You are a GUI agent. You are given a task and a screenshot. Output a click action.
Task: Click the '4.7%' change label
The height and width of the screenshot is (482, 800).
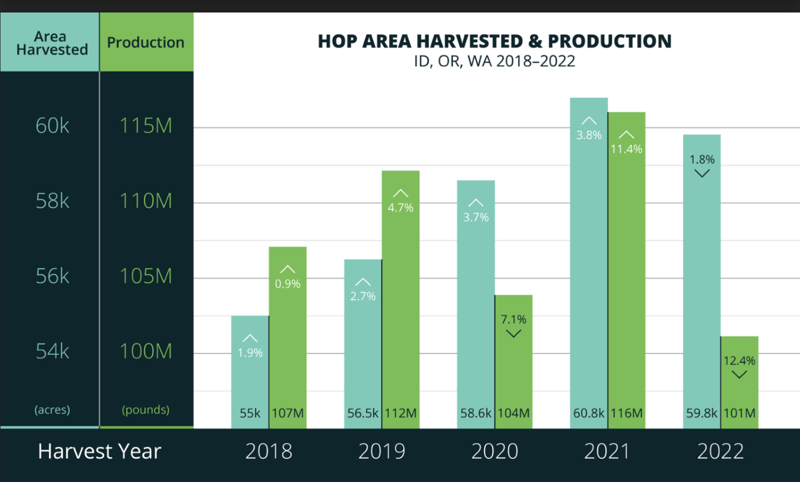401,208
